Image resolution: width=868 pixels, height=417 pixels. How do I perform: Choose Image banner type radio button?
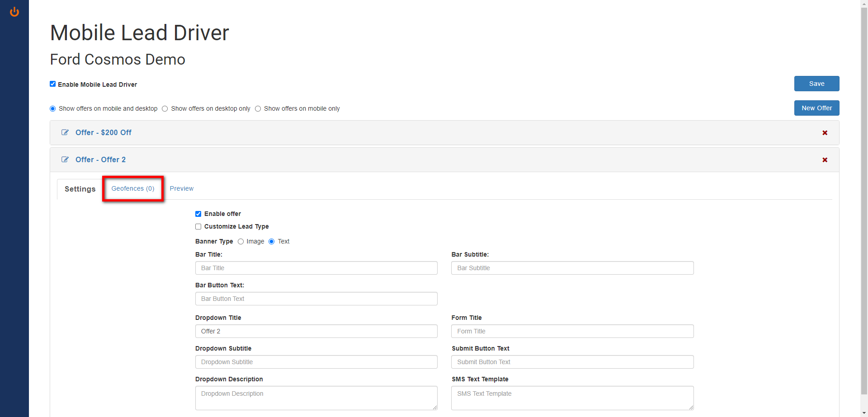click(241, 242)
